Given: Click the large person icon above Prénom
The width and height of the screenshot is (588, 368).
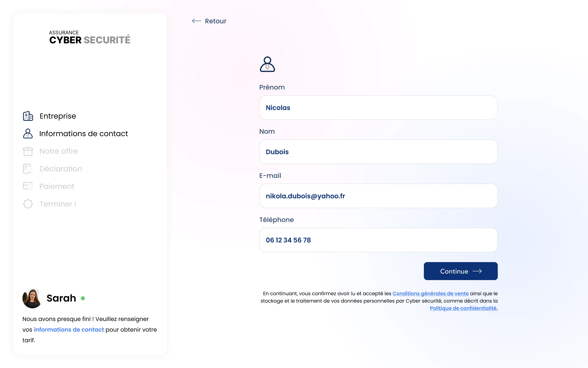Looking at the screenshot, I should pyautogui.click(x=267, y=64).
